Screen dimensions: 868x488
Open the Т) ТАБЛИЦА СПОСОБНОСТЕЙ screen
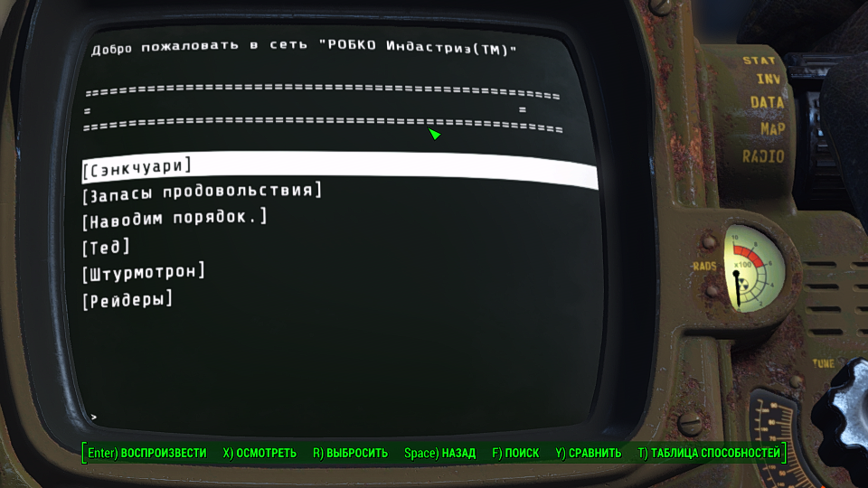(x=709, y=453)
